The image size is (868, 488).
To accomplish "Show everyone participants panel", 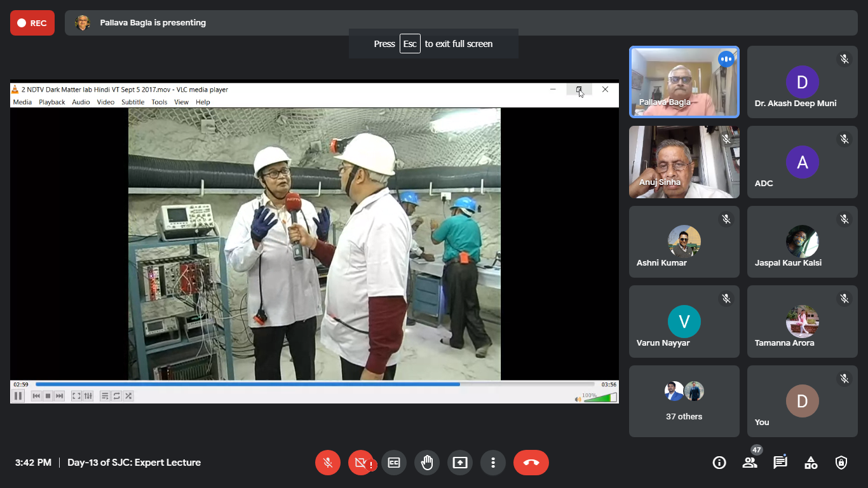I will (x=750, y=463).
